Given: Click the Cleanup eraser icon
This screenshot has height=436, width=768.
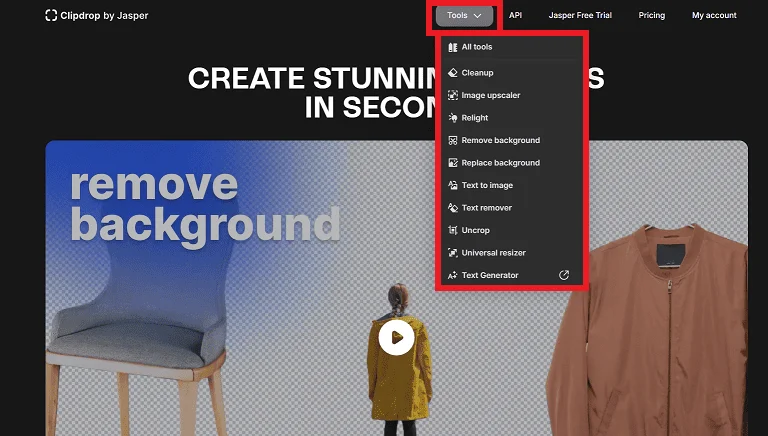Looking at the screenshot, I should click(453, 73).
